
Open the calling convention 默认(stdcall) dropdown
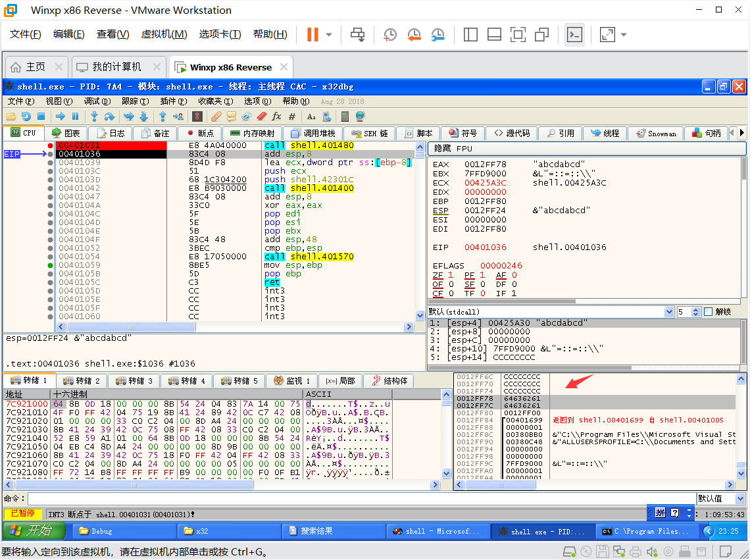[669, 312]
